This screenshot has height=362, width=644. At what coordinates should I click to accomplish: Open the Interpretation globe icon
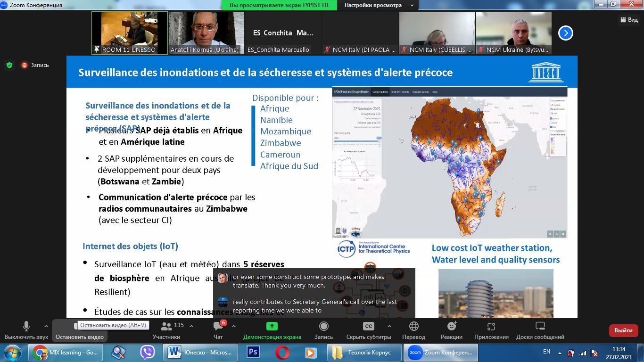tap(413, 327)
